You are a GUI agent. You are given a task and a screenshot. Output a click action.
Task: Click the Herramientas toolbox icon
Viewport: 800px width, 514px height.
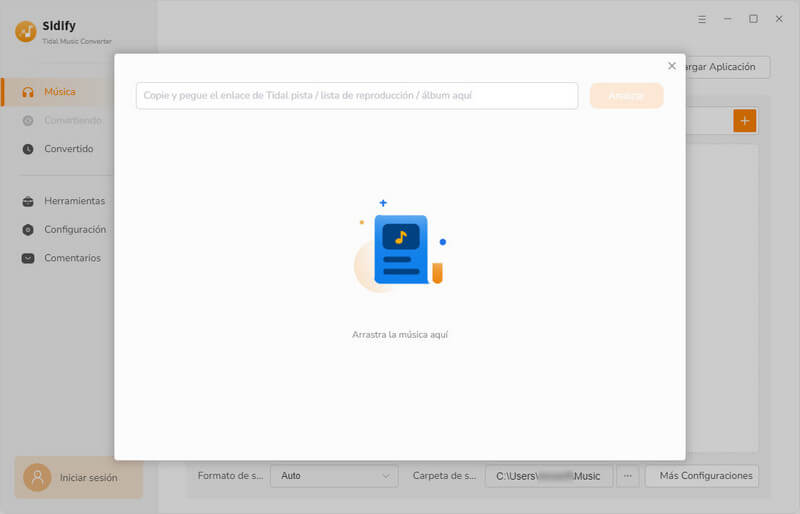point(28,201)
